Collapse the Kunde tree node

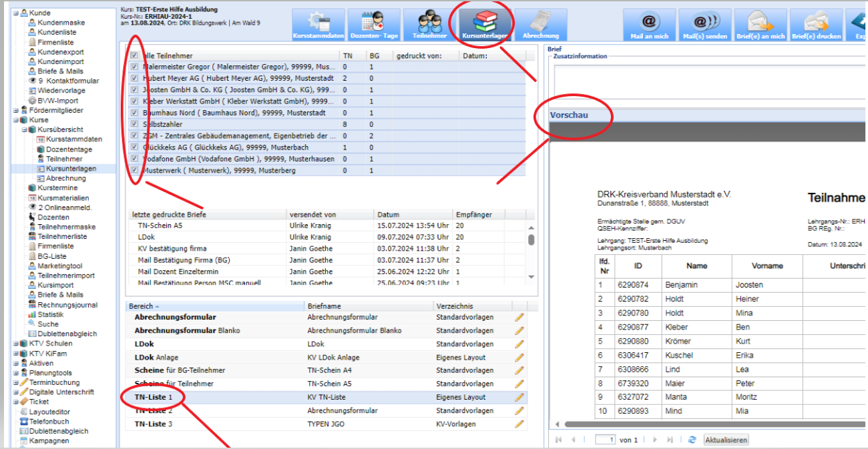(x=15, y=13)
